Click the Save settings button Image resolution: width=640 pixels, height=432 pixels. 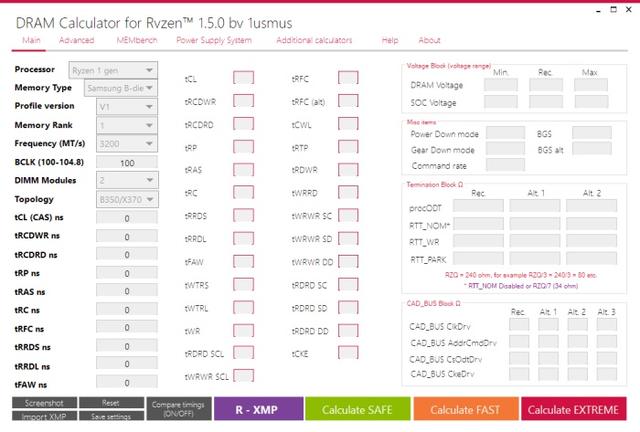pyautogui.click(x=111, y=416)
